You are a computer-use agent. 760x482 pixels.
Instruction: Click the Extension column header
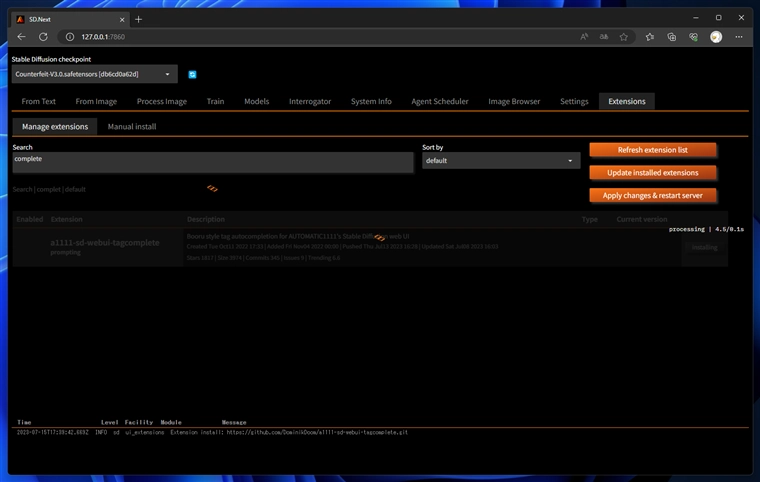pos(66,219)
